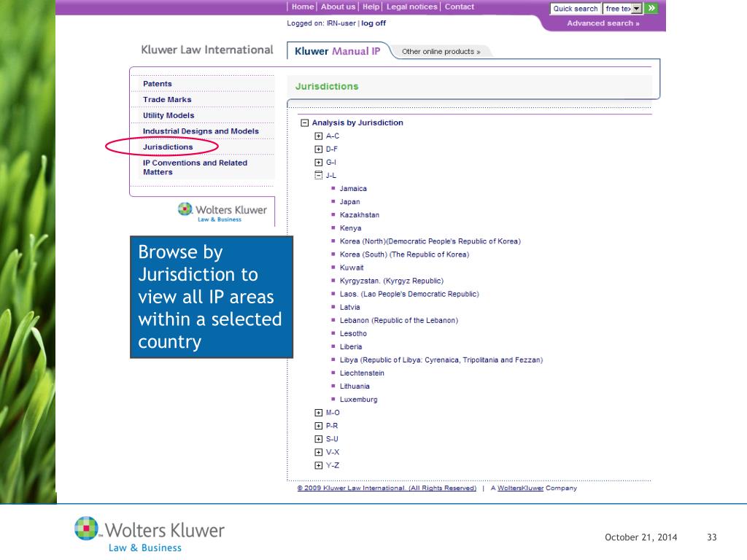Viewport: 747px width, 560px height.
Task: Open the About us menu item
Action: point(338,7)
